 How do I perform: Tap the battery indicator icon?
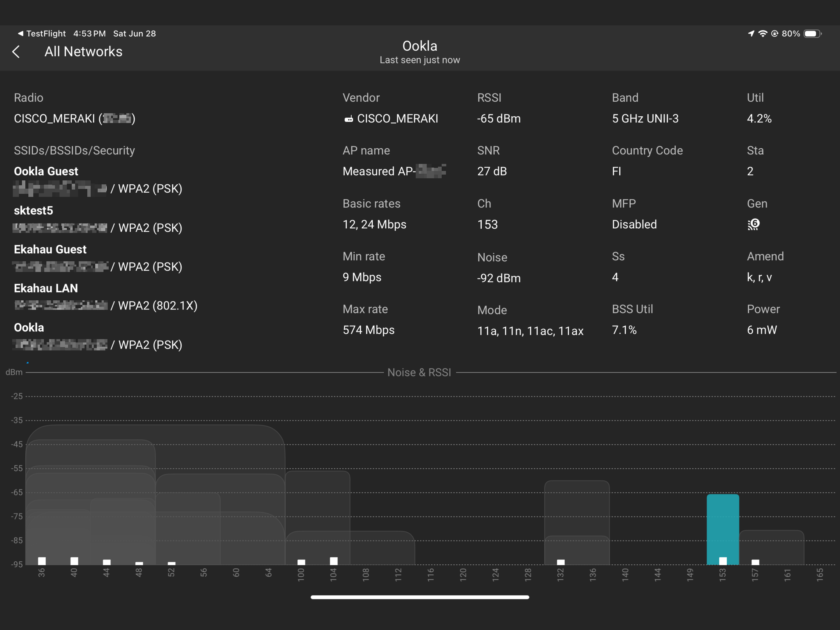point(812,33)
